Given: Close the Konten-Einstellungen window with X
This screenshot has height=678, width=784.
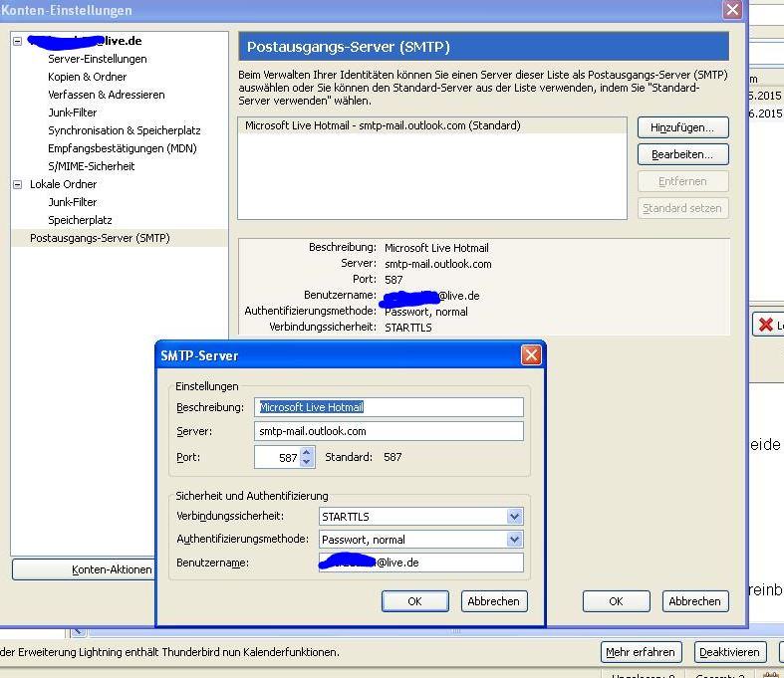Looking at the screenshot, I should (x=732, y=10).
